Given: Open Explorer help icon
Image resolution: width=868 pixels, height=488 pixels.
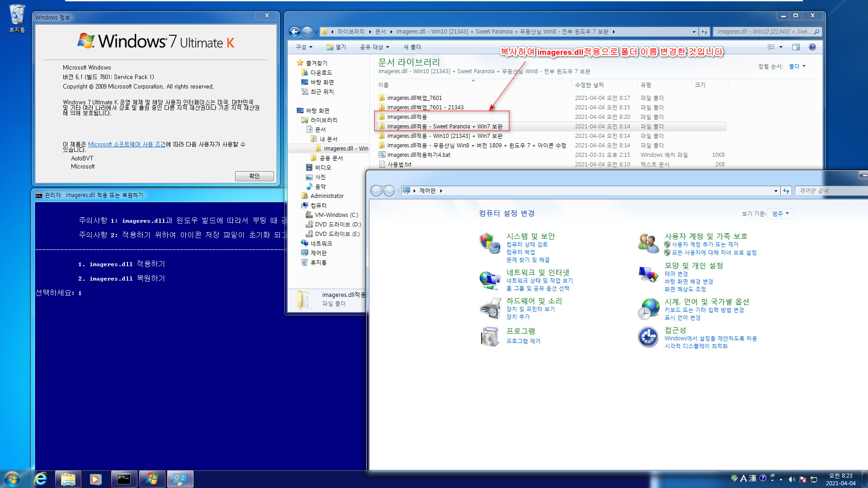Looking at the screenshot, I should point(812,47).
